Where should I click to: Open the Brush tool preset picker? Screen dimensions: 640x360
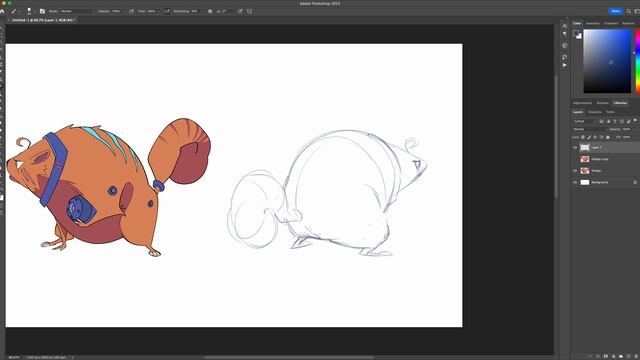coord(15,11)
